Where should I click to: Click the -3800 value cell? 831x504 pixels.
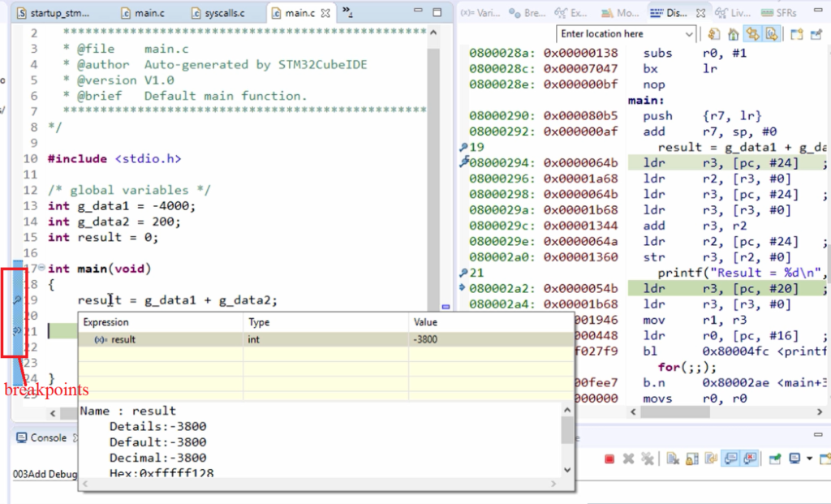tap(491, 340)
